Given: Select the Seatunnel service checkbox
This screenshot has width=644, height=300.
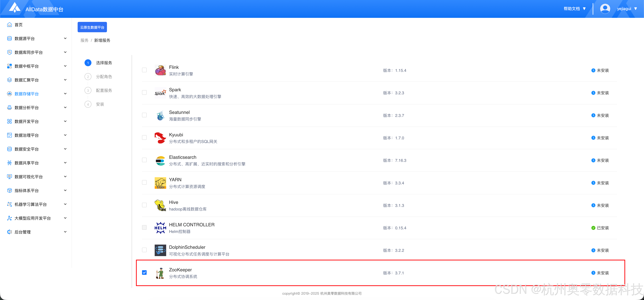Looking at the screenshot, I should tap(144, 115).
